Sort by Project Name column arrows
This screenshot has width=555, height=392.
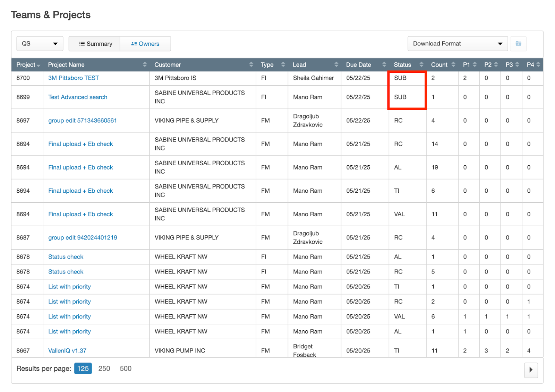pyautogui.click(x=145, y=64)
